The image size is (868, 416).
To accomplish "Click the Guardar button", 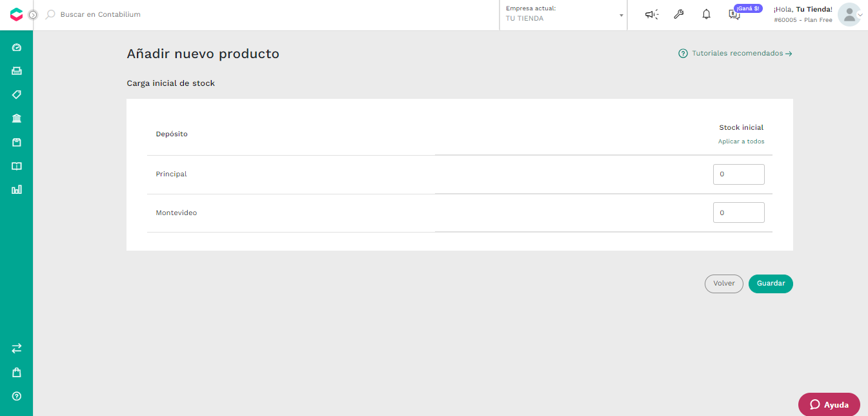I will [771, 284].
